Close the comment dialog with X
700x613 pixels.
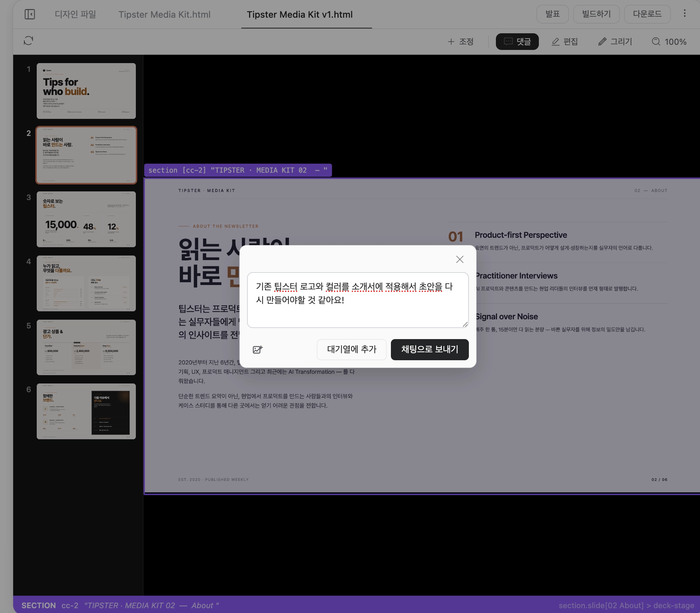[460, 259]
